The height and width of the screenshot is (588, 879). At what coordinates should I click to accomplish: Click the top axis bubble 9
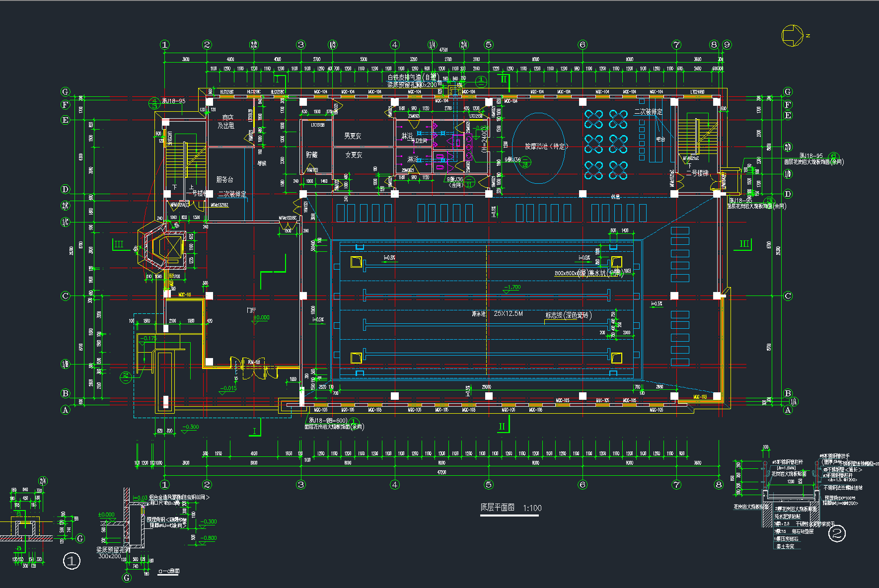(727, 45)
